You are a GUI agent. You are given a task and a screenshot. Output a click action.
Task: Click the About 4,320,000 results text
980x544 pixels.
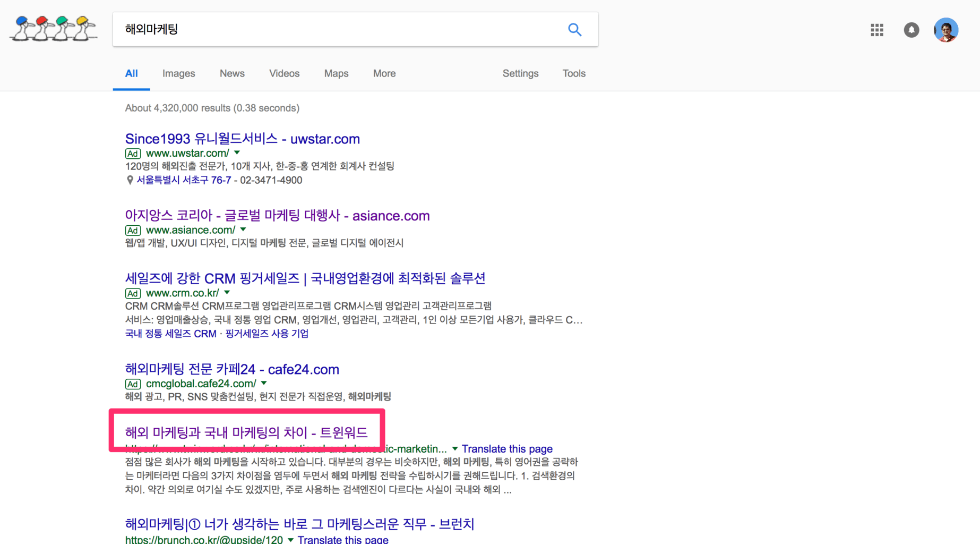coord(212,108)
